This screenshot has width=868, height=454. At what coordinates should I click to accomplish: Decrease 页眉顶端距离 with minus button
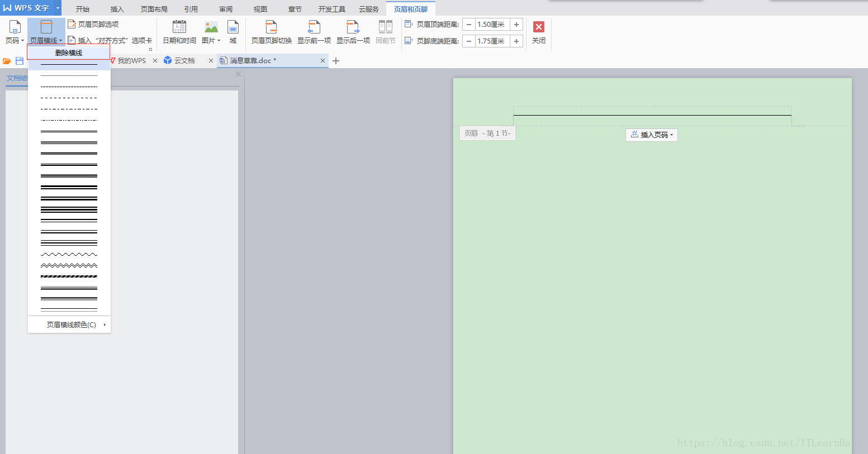(469, 25)
